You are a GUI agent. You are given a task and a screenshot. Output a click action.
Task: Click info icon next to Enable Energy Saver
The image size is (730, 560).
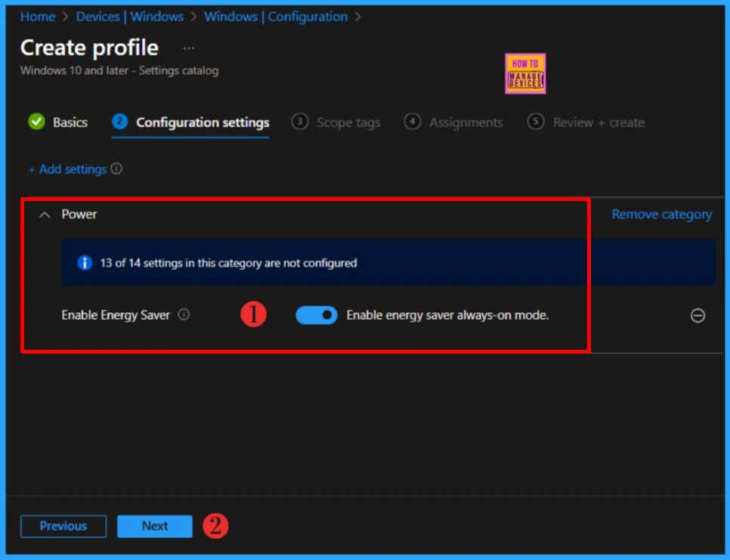click(184, 315)
